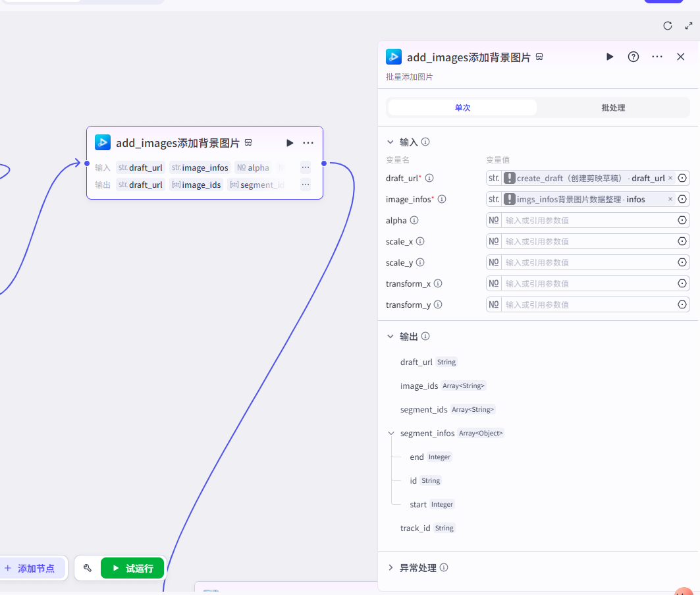Collapse the segment_infos output tree
This screenshot has height=595, width=700.
[x=391, y=433]
